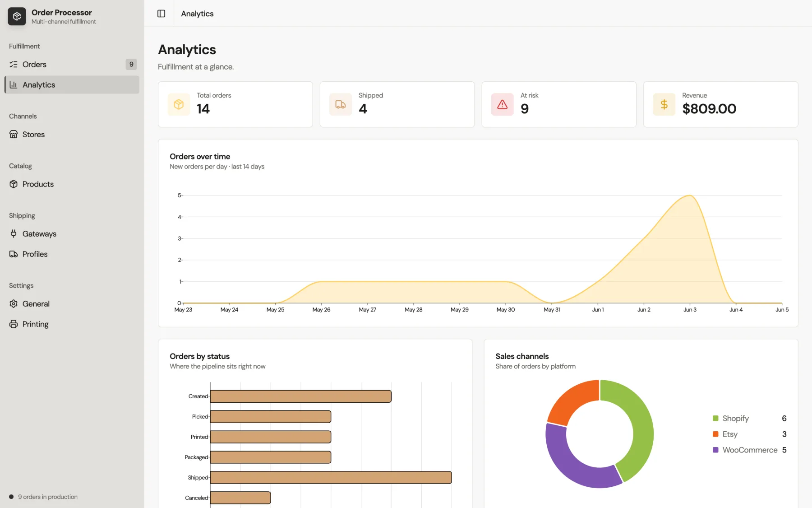Screen dimensions: 812x508
Task: Click the Orders over time heading
Action: (x=200, y=157)
